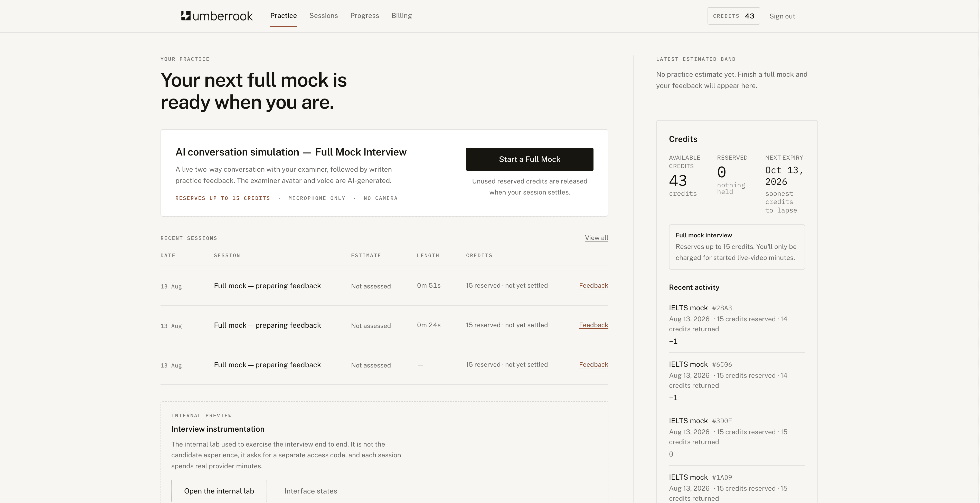Start a Full Mock interview
The width and height of the screenshot is (980, 503).
(x=529, y=159)
